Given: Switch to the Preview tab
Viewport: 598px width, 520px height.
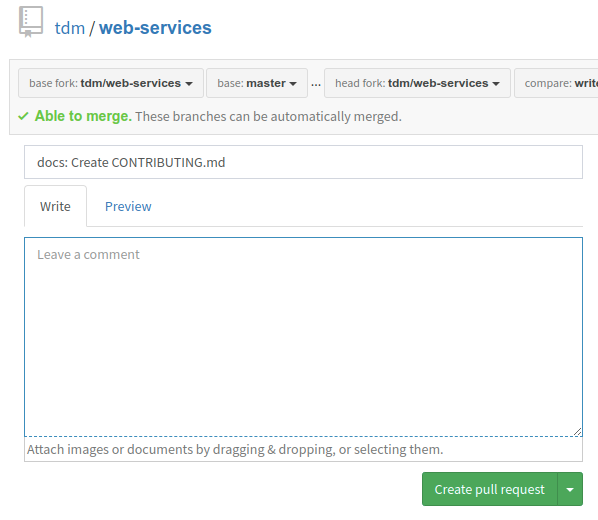Looking at the screenshot, I should [128, 206].
